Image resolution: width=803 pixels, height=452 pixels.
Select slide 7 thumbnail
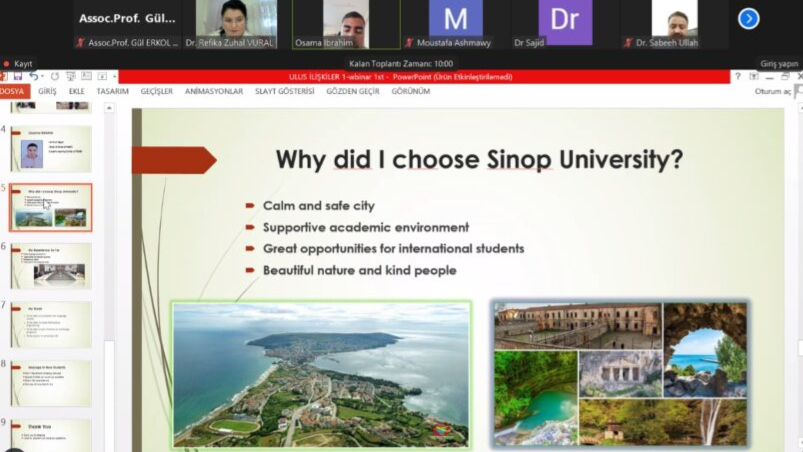pyautogui.click(x=51, y=325)
